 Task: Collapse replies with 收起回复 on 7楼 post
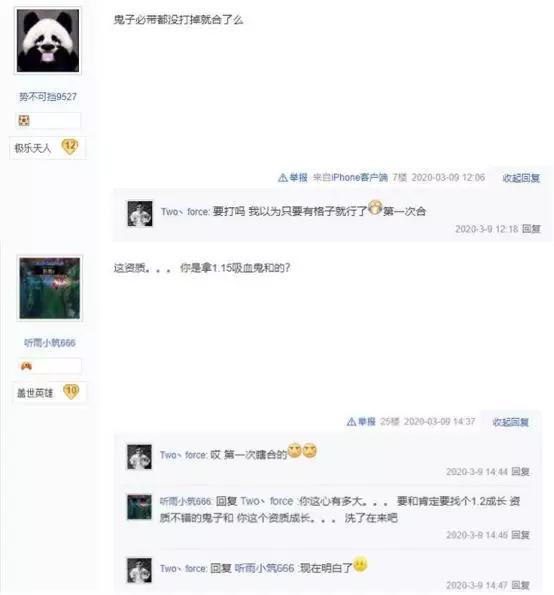point(521,178)
